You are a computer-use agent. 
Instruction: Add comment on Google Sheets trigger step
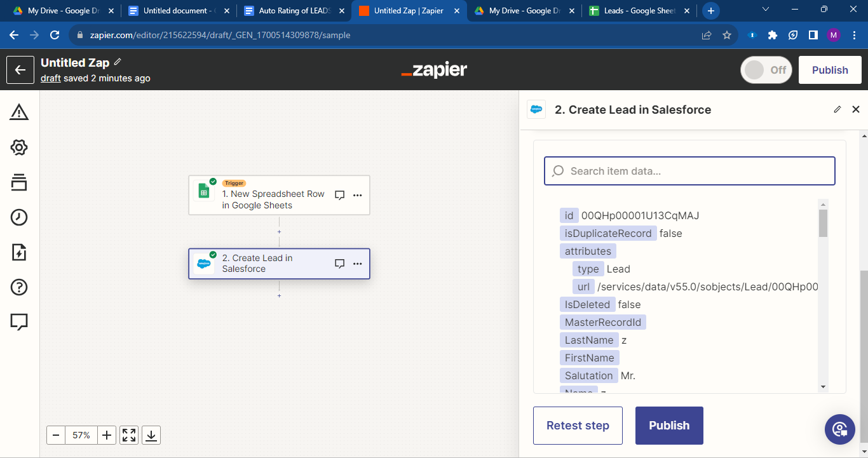coord(340,195)
